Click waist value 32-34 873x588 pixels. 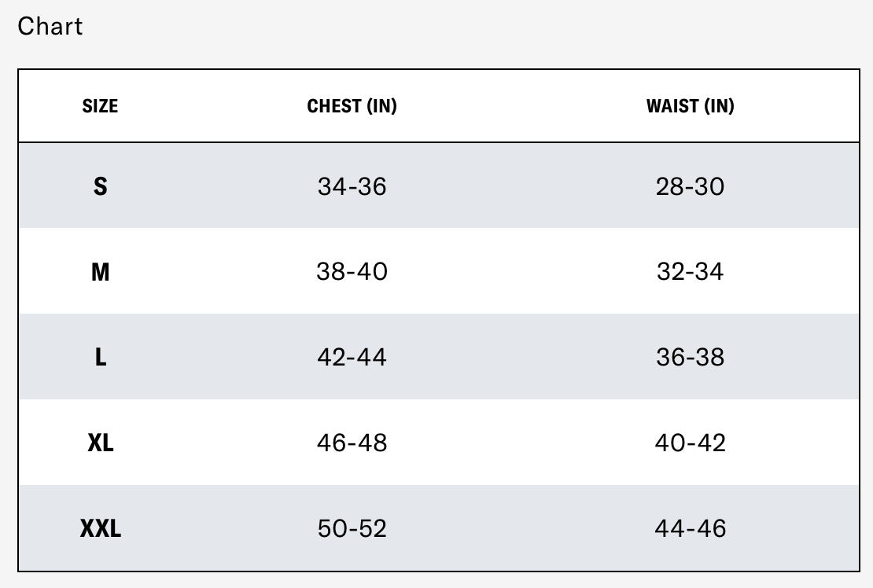(x=690, y=272)
